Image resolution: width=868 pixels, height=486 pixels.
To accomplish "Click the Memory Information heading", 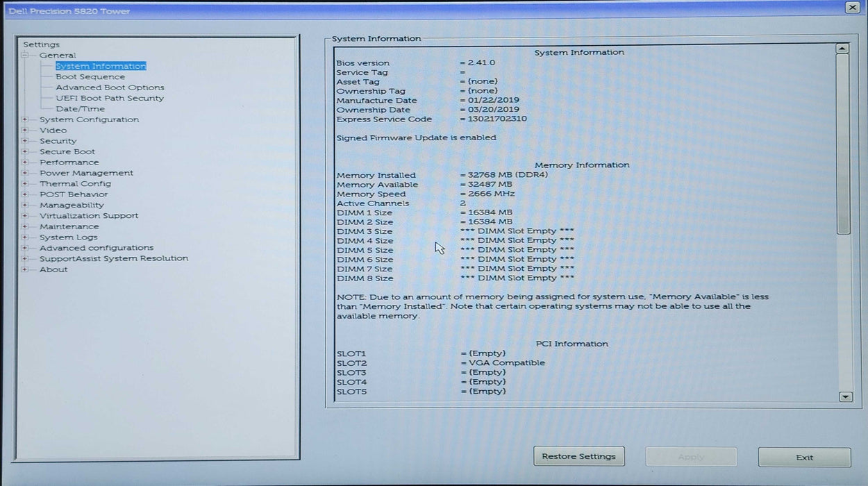I will 582,165.
